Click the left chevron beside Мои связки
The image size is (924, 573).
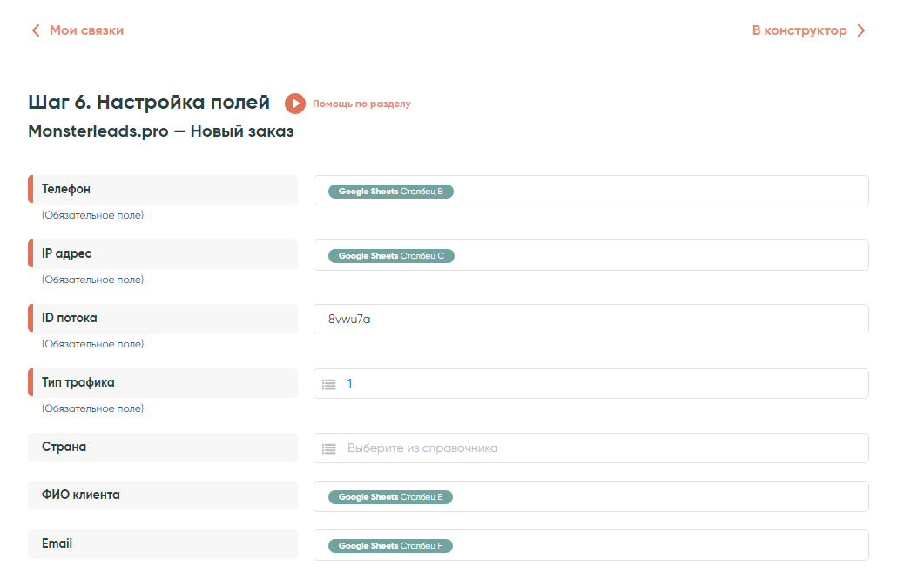(x=36, y=30)
